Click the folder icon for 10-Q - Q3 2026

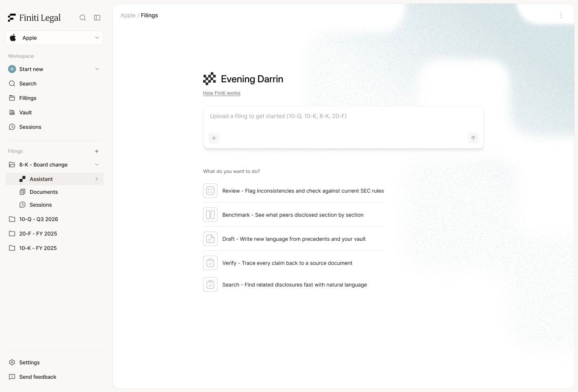point(12,219)
